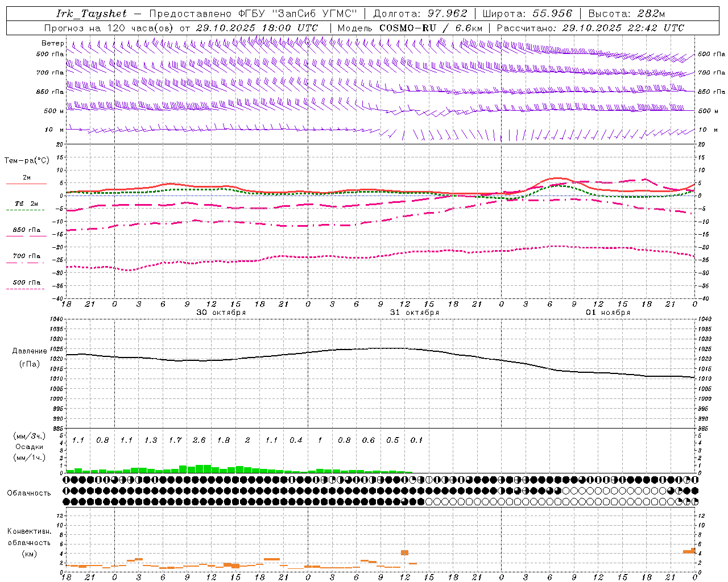Click the station name Irk_Tayshet
Screen dimensions: 728x582
(91, 14)
